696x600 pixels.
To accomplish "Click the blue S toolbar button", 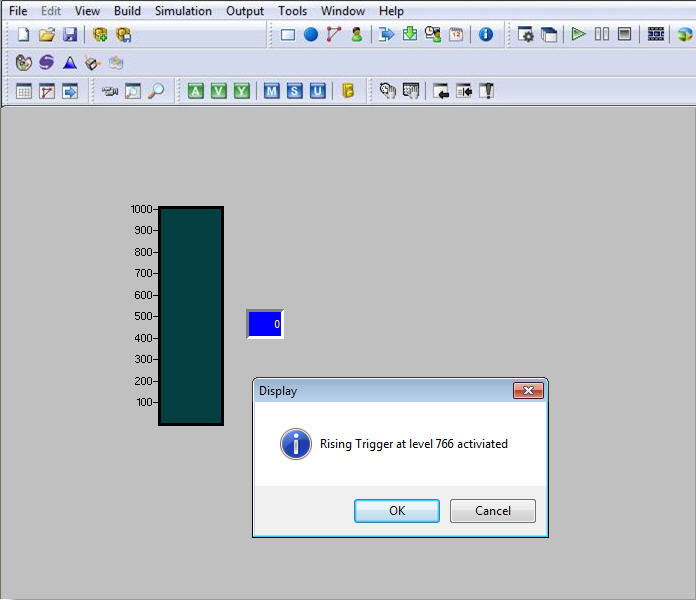I will (294, 92).
